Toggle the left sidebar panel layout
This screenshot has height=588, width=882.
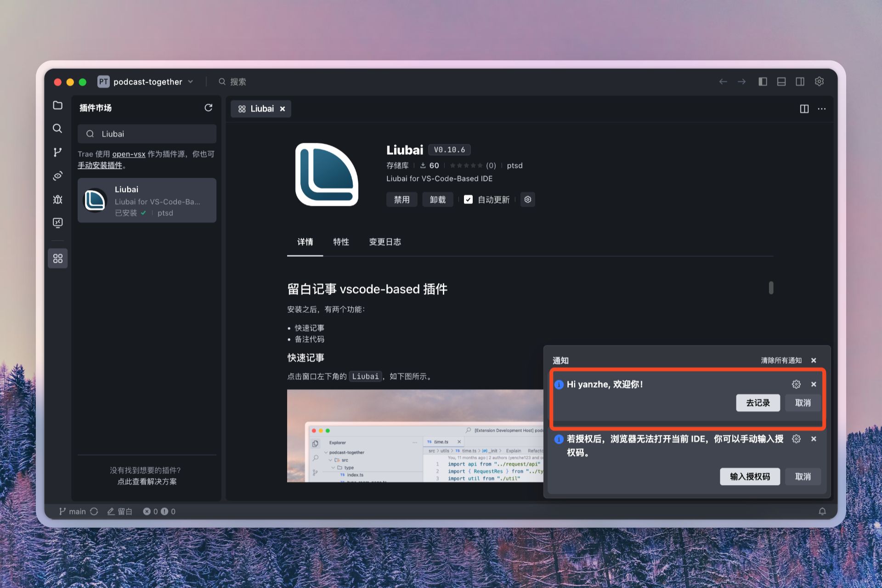(763, 82)
